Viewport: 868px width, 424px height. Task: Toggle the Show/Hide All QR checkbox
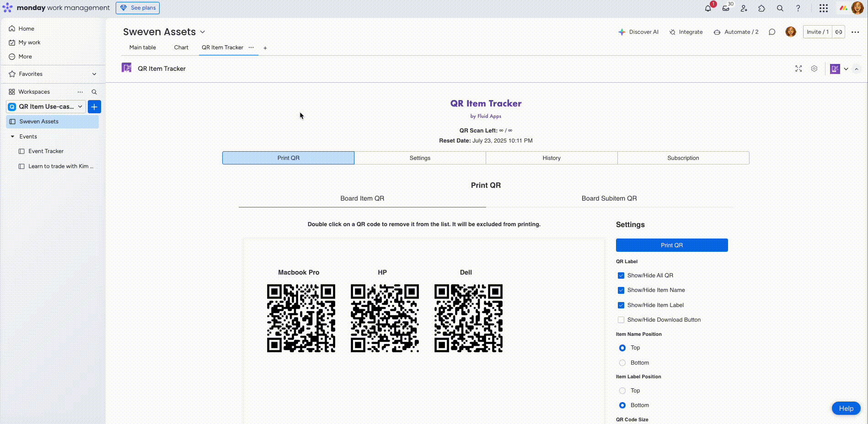(x=621, y=276)
